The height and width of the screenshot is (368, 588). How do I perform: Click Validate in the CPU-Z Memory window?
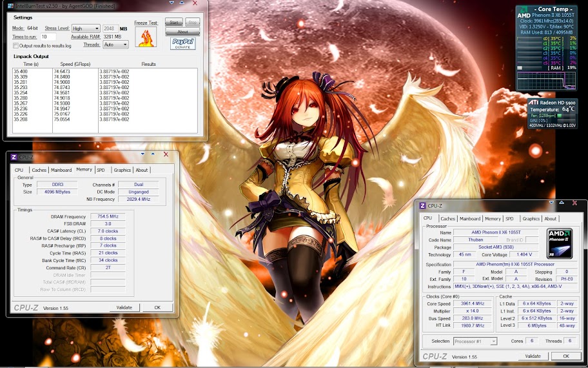click(x=124, y=307)
